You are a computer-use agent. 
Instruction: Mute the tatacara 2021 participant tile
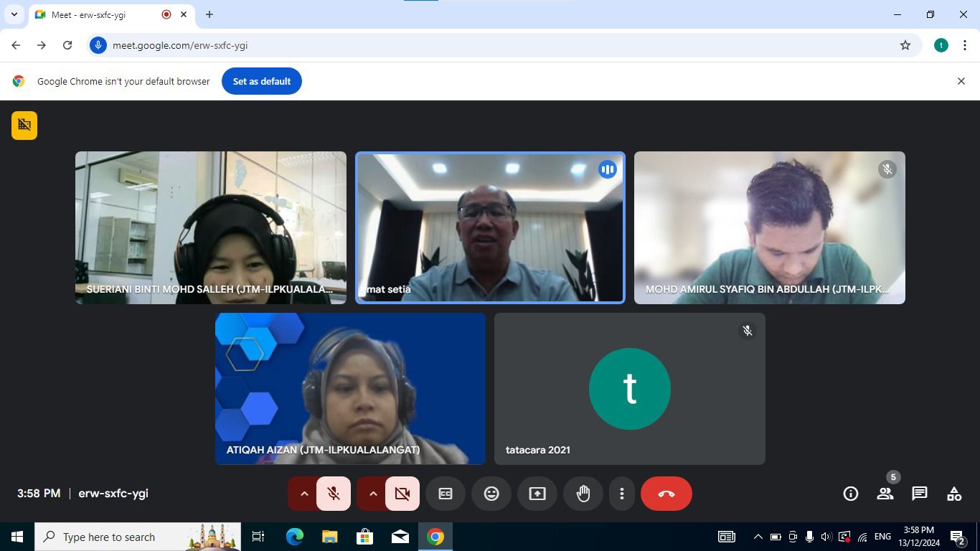747,331
